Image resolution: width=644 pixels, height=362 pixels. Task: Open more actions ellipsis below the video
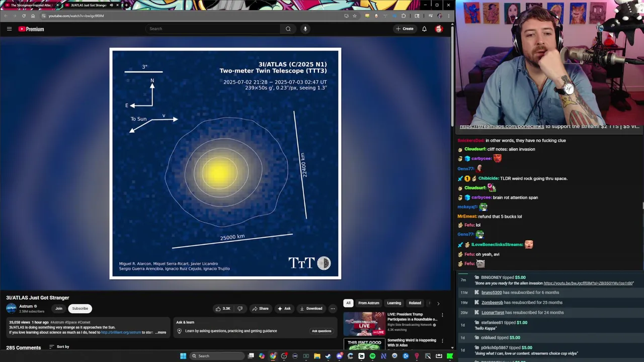(x=333, y=309)
